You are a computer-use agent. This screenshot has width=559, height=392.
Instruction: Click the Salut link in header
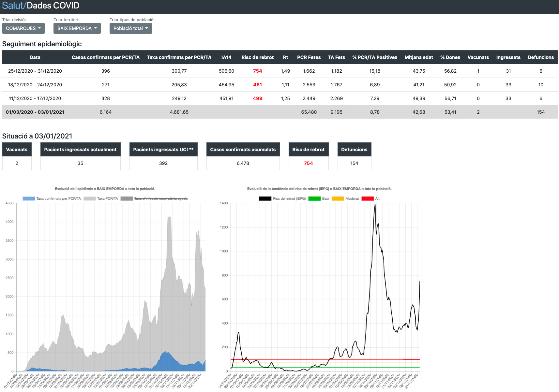(x=13, y=6)
